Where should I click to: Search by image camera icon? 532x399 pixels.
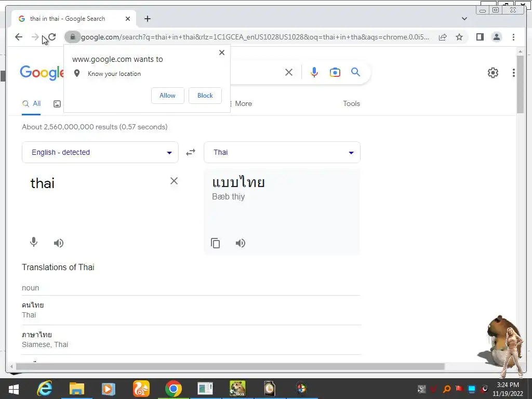point(335,72)
